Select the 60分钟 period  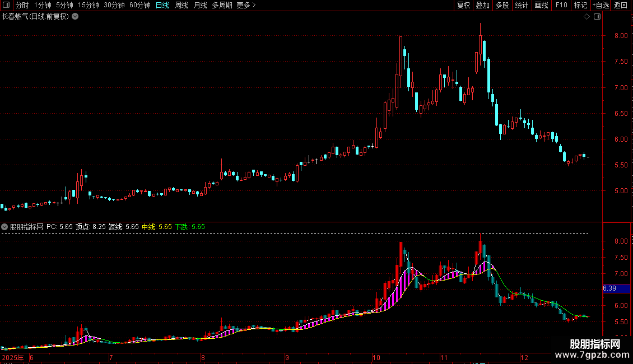pyautogui.click(x=140, y=5)
